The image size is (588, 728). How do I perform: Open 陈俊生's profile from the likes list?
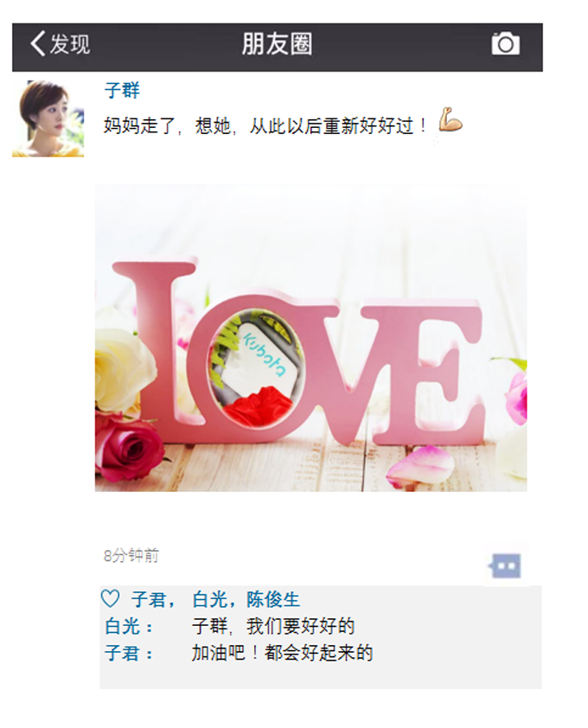pyautogui.click(x=273, y=599)
